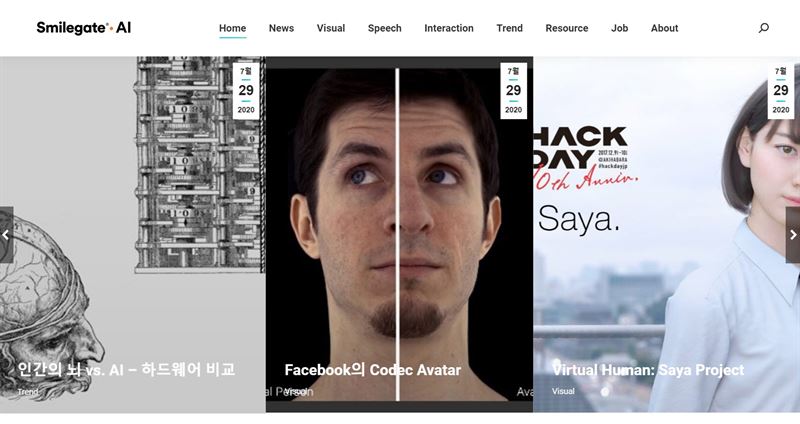Open Virtual Human: Saya Project article

pos(648,369)
